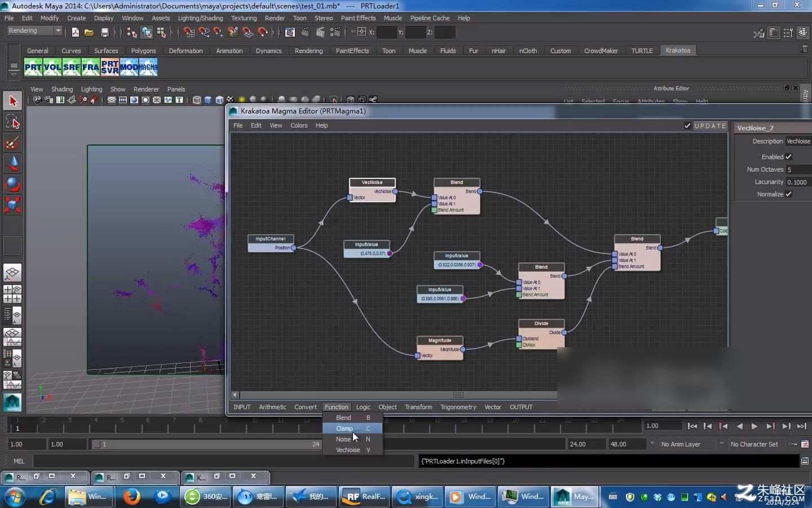
Task: Open the Function node category menu
Action: click(x=337, y=407)
